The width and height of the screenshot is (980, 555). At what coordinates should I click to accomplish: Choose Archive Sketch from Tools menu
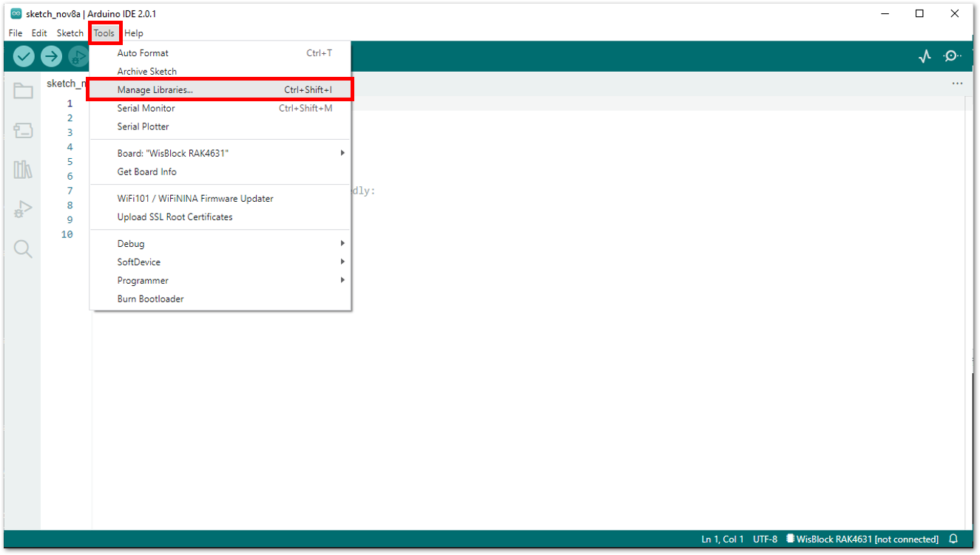tap(220, 72)
